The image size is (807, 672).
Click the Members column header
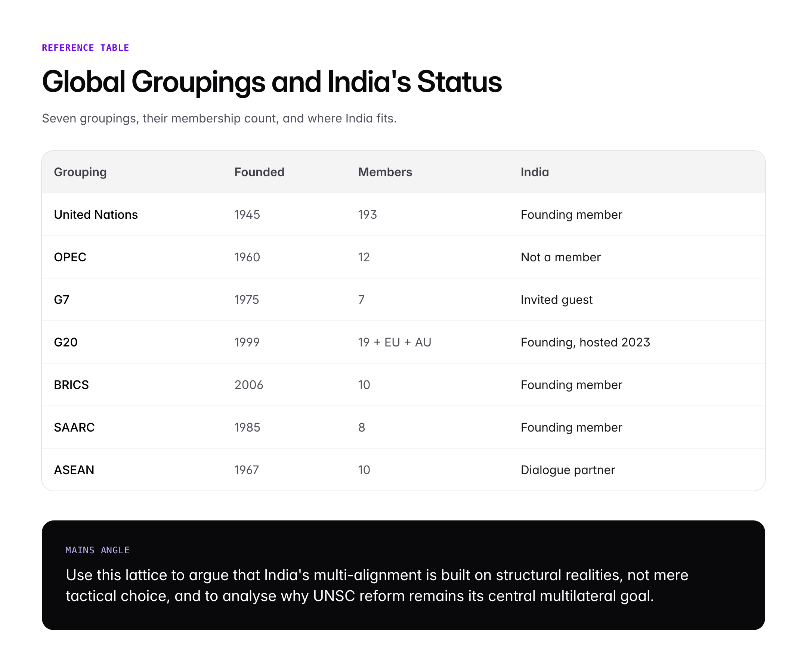(385, 172)
